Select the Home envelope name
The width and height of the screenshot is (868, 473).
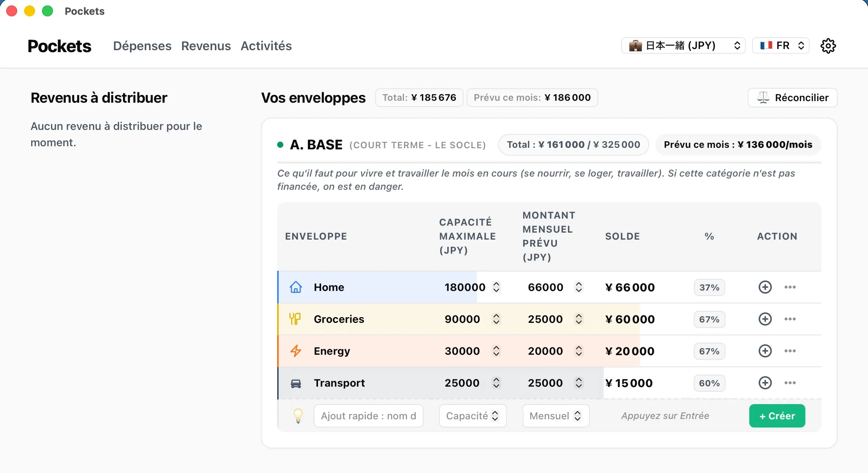[x=329, y=287]
